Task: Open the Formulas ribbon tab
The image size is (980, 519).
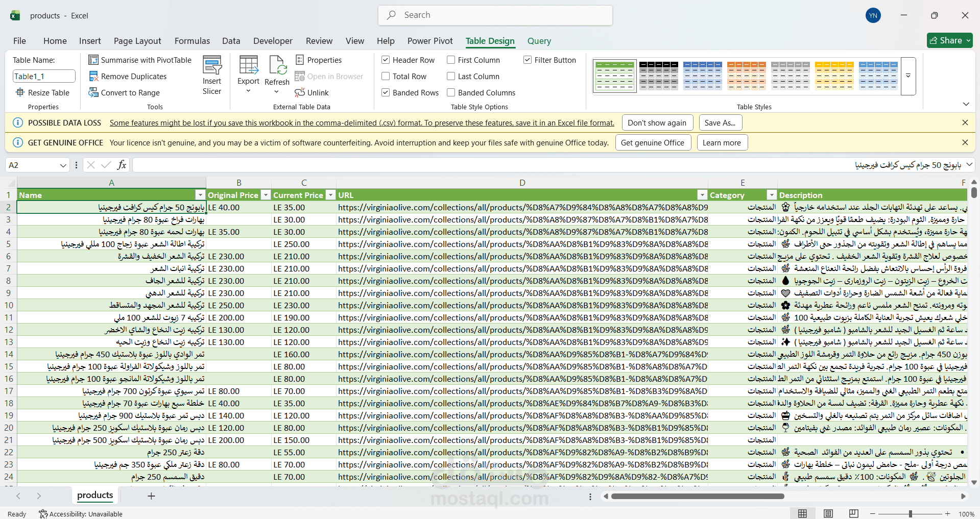Action: (x=192, y=41)
